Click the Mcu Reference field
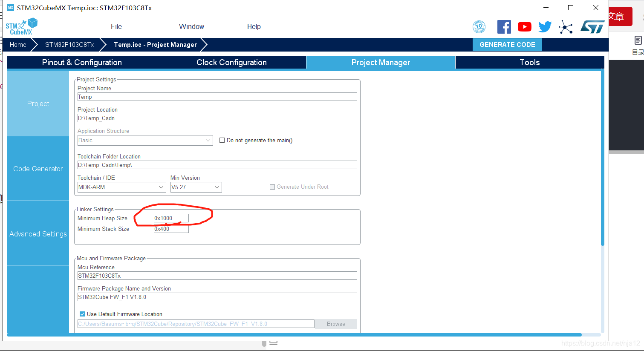The height and width of the screenshot is (351, 644). (217, 276)
